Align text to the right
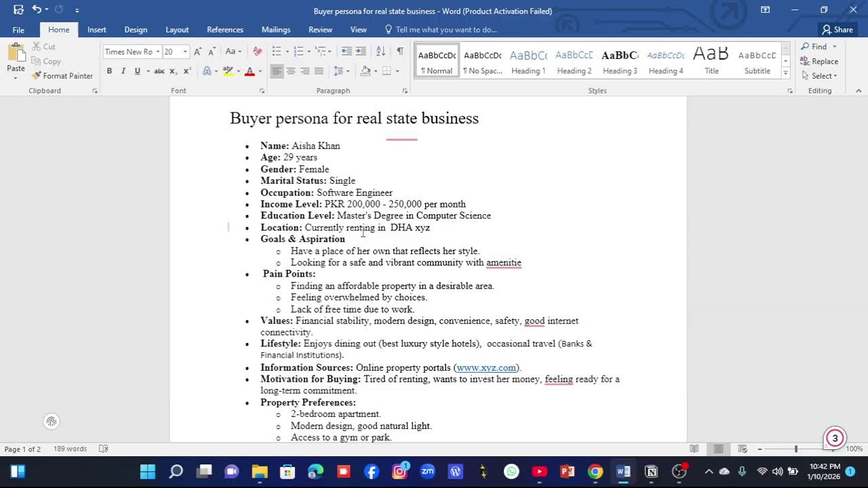868x488 pixels. tap(305, 71)
